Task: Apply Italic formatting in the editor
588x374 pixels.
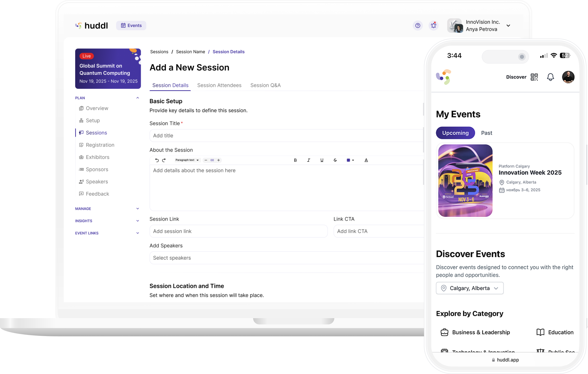Action: click(x=308, y=160)
